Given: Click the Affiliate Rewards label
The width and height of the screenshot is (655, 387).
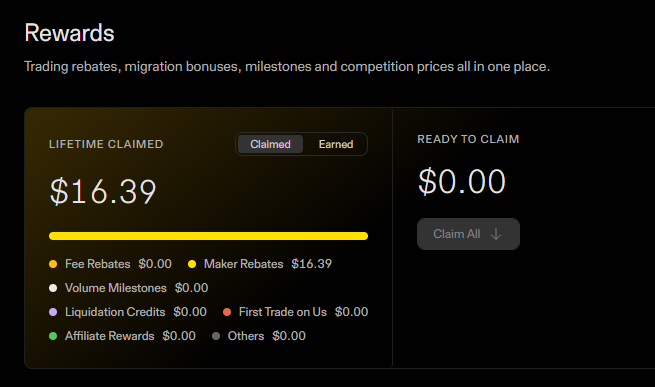Looking at the screenshot, I should 109,336.
